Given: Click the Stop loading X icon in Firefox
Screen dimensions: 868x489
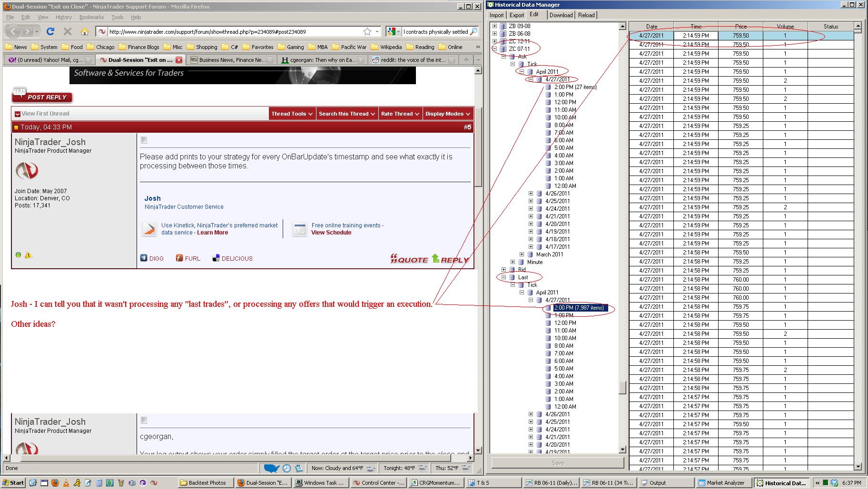Looking at the screenshot, I should point(68,31).
